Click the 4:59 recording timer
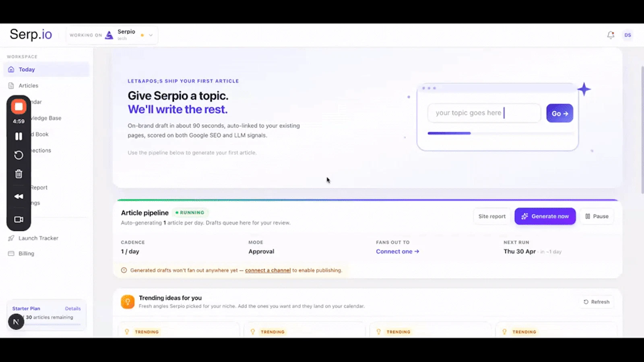 point(19,121)
